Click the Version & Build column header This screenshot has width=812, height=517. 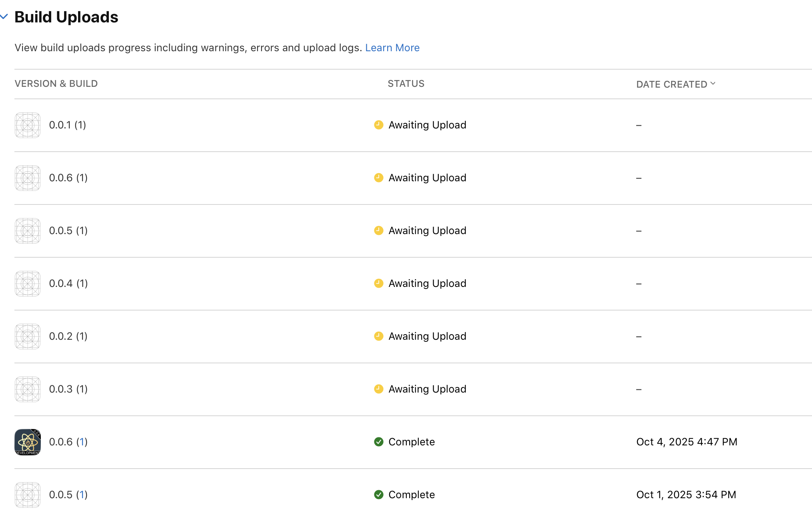[x=56, y=84]
